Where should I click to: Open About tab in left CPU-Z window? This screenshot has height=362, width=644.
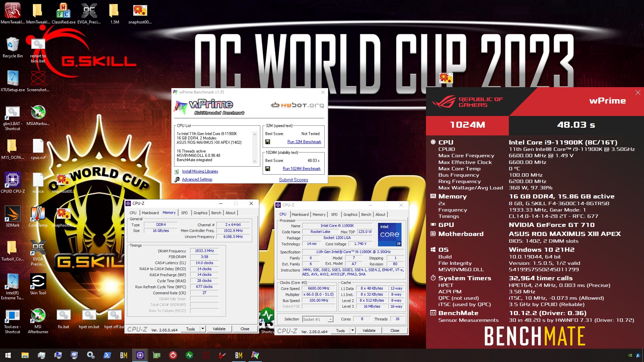230,213
